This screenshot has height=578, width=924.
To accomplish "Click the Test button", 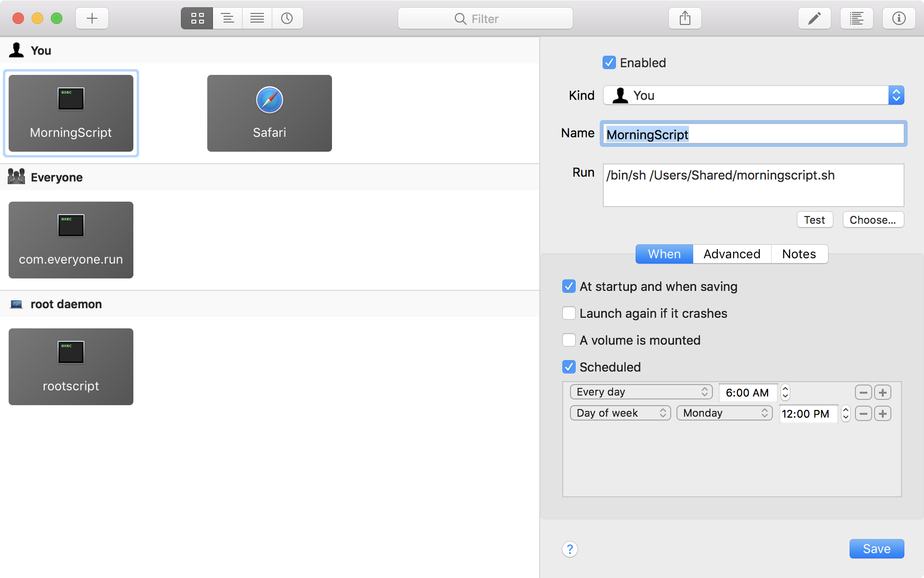I will (x=814, y=219).
